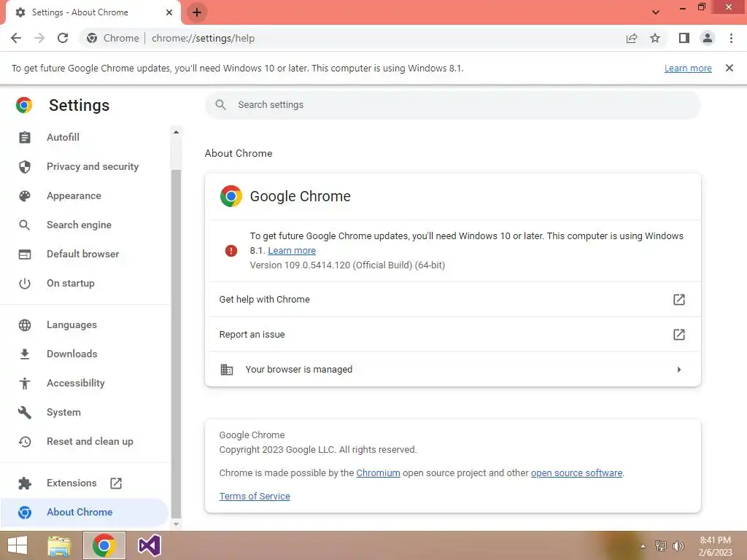Open the Windows Start button
This screenshot has height=560, width=747.
point(18,545)
